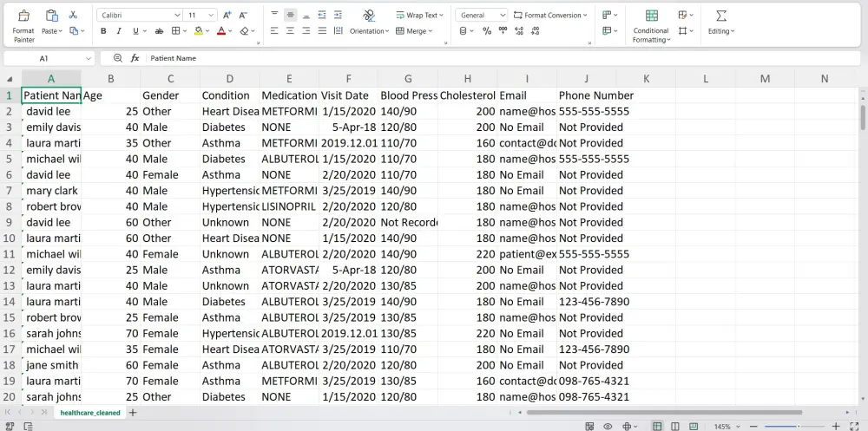The height and width of the screenshot is (431, 868).
Task: Toggle eye protection mode icon
Action: (x=608, y=427)
